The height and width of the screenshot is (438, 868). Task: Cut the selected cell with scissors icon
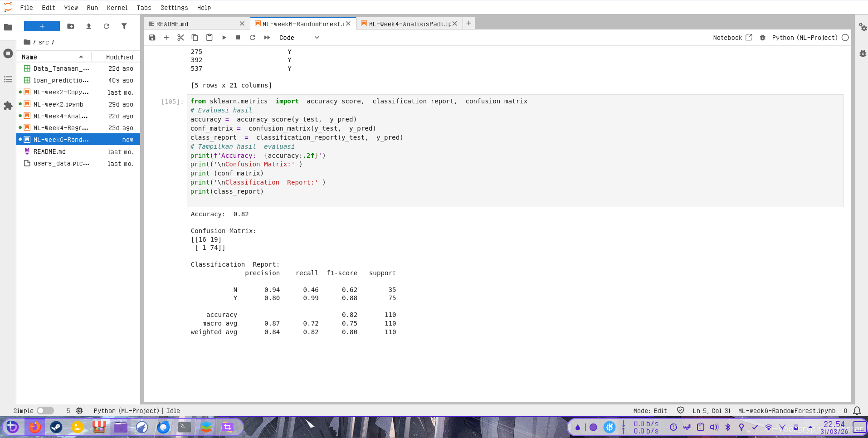(180, 38)
